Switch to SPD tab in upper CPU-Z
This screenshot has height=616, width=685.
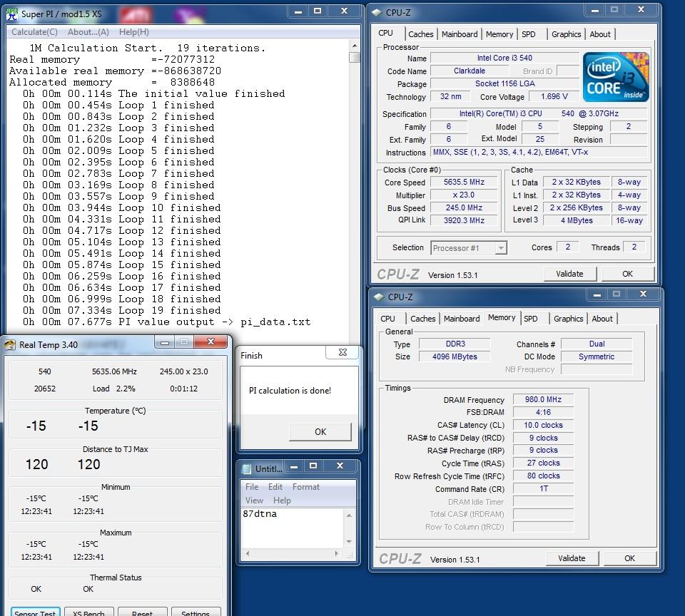529,34
